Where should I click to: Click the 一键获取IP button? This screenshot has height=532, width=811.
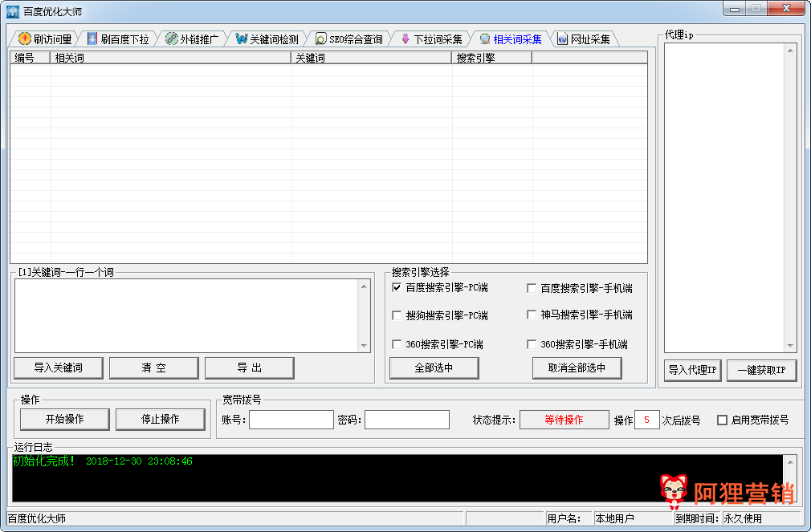[761, 370]
